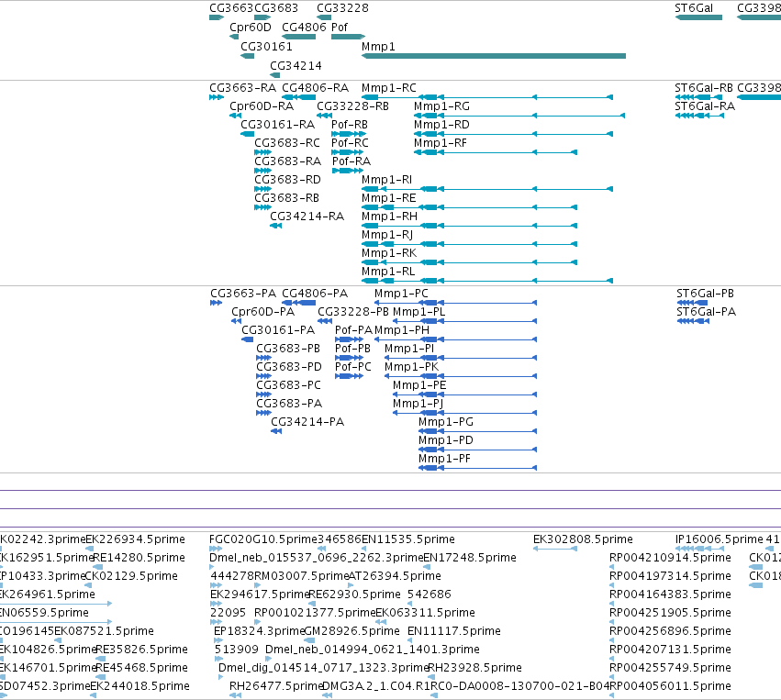The height and width of the screenshot is (700, 781).
Task: Click the RH23928.5prime EST label
Action: 475,668
